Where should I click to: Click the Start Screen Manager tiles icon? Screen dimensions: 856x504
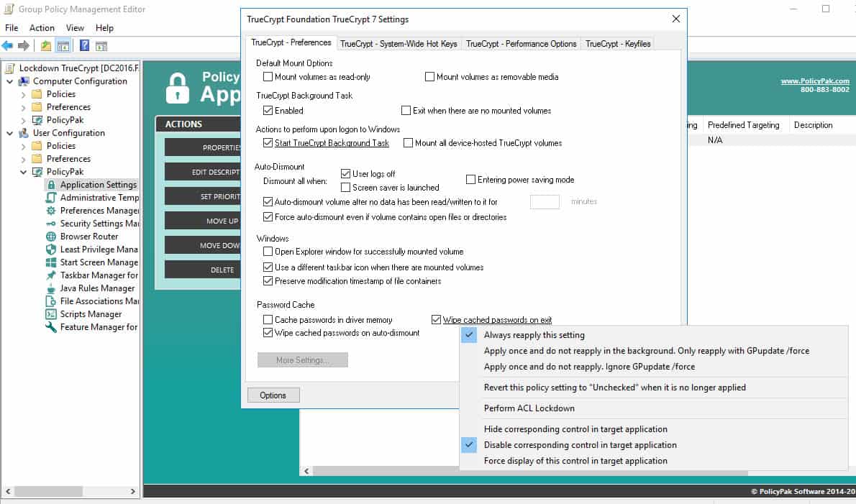(51, 262)
